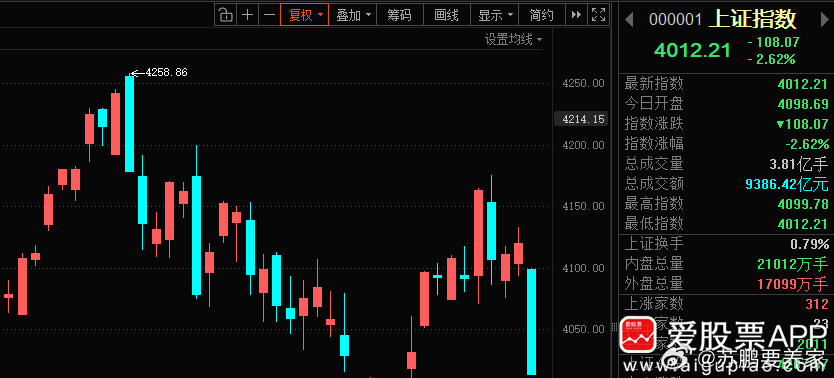Click the 4214.15 cursor price marker
Screen dimensions: 834x378
click(581, 119)
